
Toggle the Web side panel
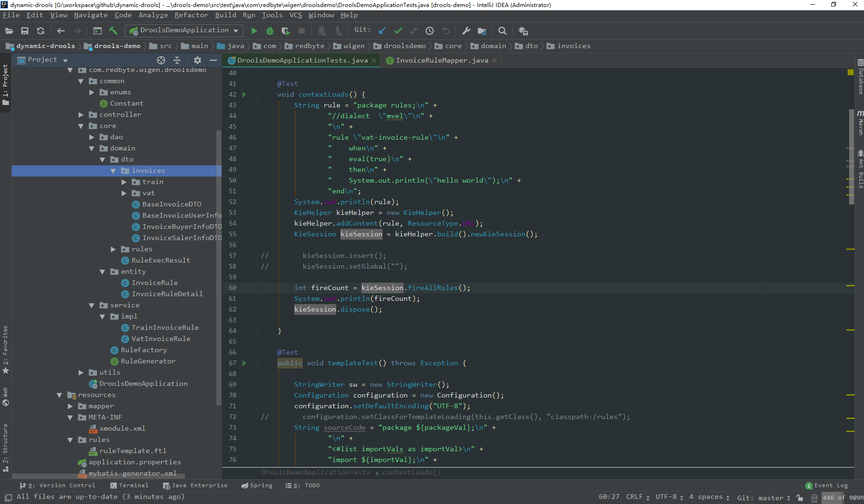(x=6, y=397)
